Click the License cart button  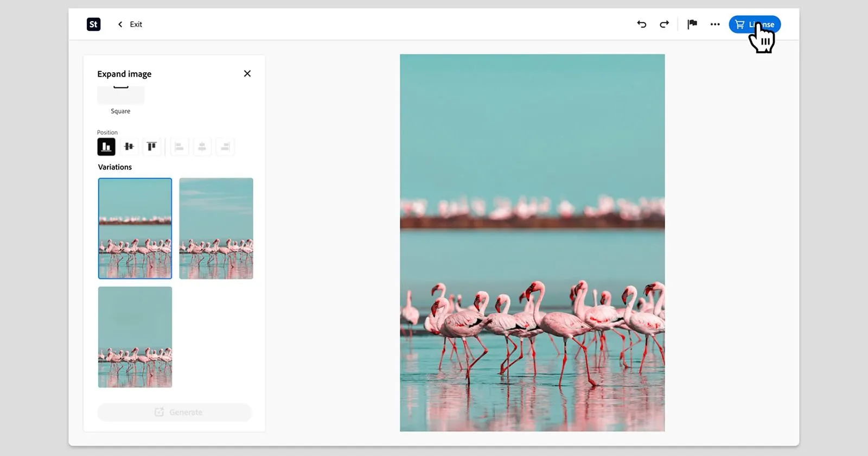(x=755, y=24)
